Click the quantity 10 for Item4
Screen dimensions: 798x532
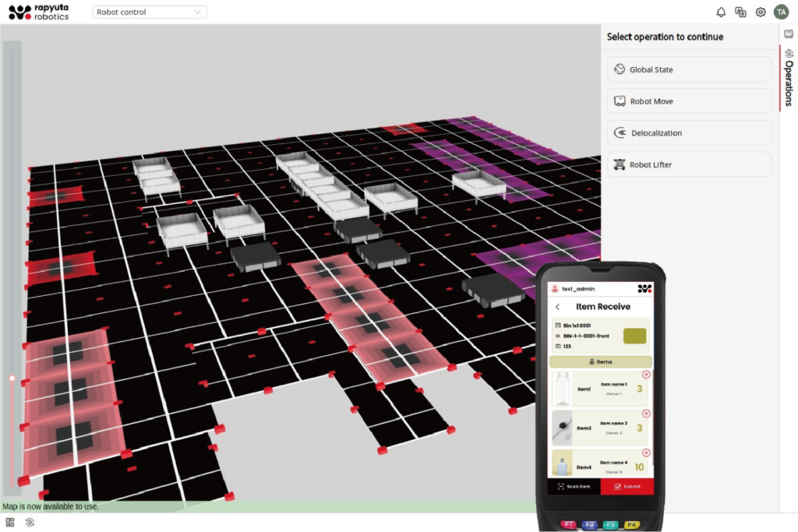coord(639,467)
